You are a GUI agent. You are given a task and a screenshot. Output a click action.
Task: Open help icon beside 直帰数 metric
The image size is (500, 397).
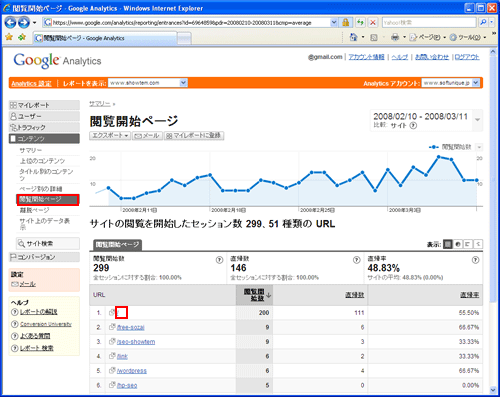pos(357,260)
